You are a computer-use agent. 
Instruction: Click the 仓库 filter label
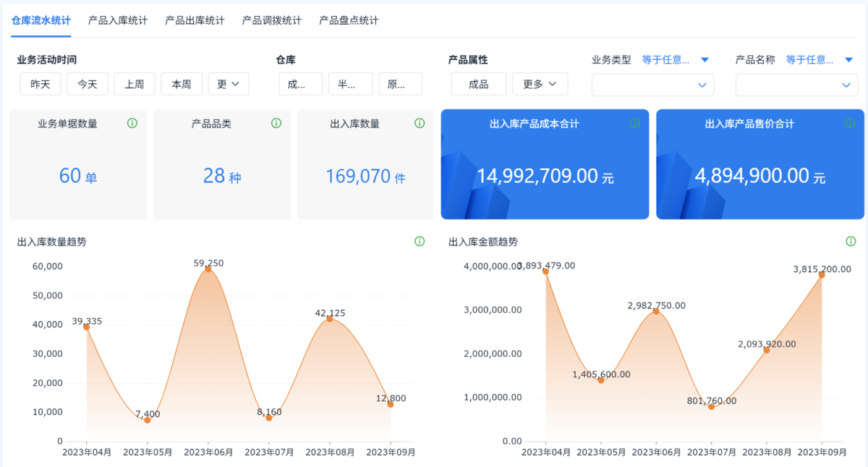pos(286,60)
